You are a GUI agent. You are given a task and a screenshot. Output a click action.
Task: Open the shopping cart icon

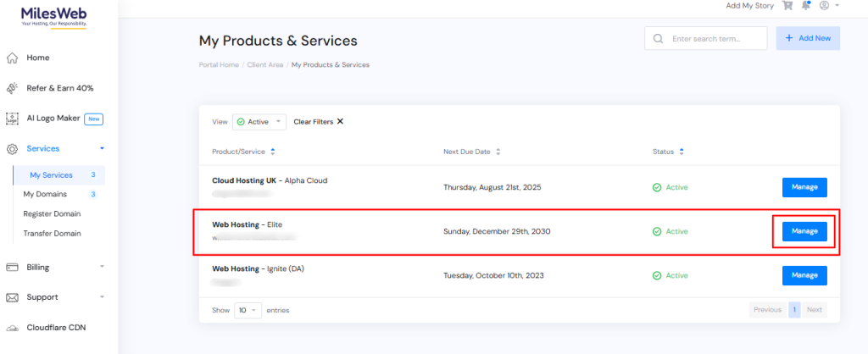point(787,6)
